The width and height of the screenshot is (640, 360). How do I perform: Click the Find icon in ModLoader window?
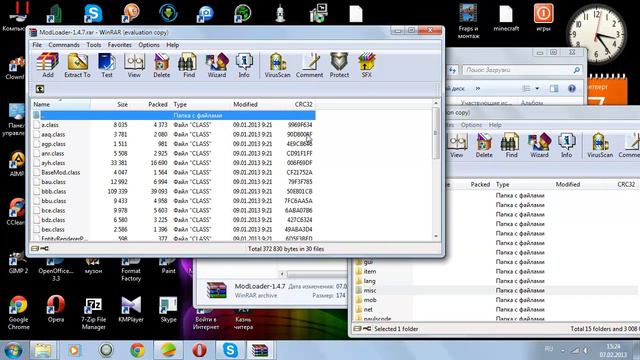coord(189,65)
